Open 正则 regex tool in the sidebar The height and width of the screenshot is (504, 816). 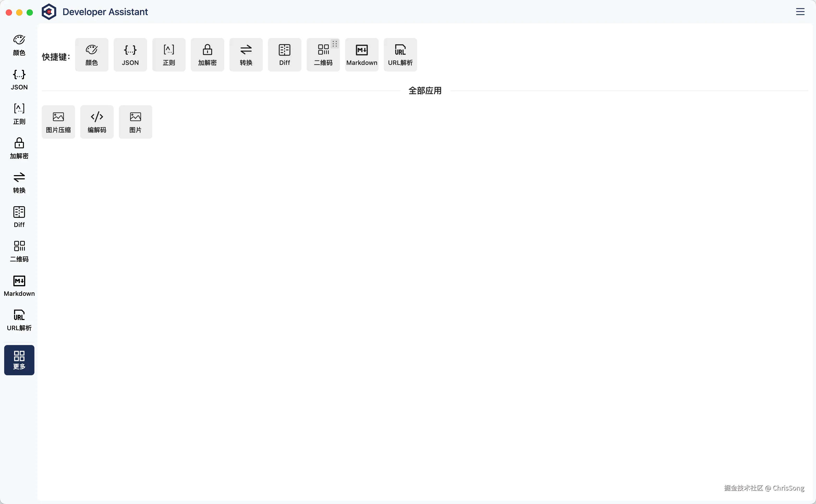click(19, 114)
